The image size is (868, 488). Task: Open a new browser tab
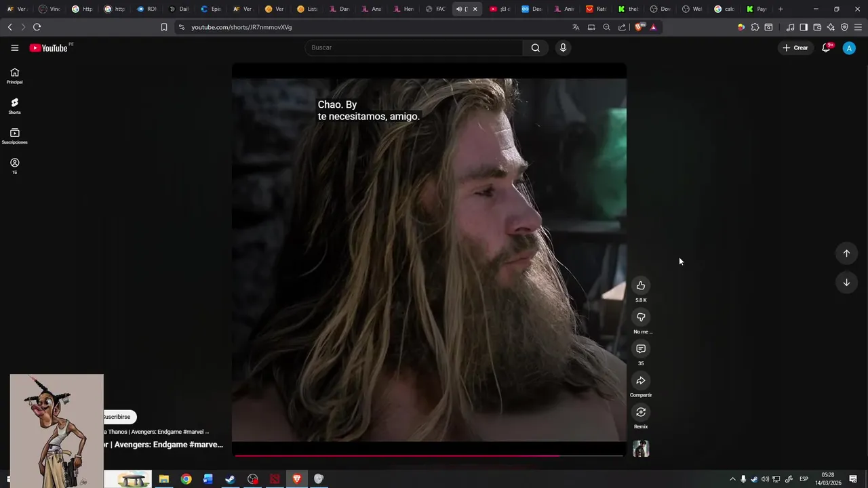click(781, 9)
